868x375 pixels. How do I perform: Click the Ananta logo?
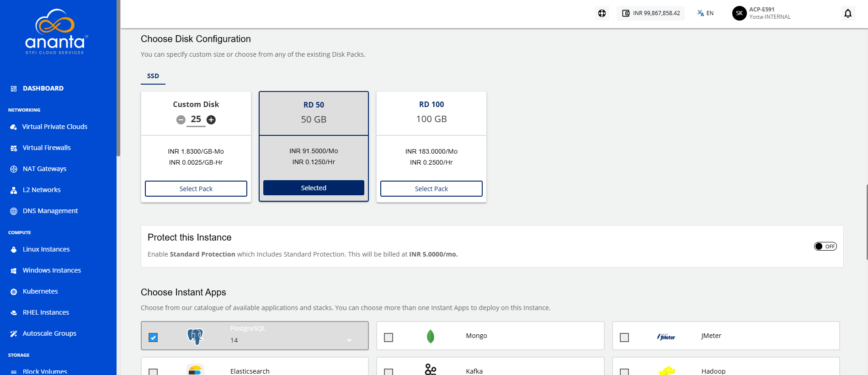pos(55,32)
